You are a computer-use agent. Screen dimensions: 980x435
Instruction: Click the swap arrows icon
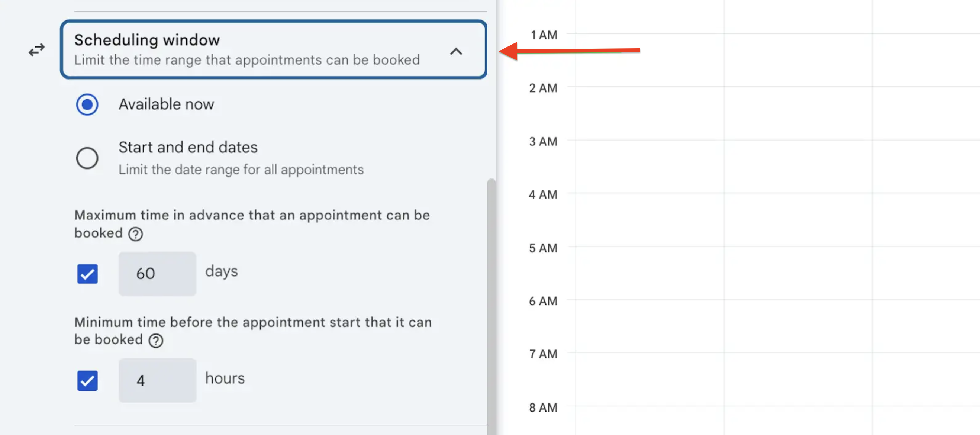(36, 50)
